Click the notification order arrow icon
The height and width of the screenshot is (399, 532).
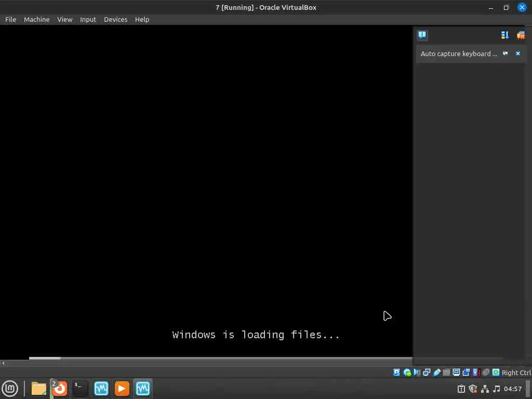point(505,35)
